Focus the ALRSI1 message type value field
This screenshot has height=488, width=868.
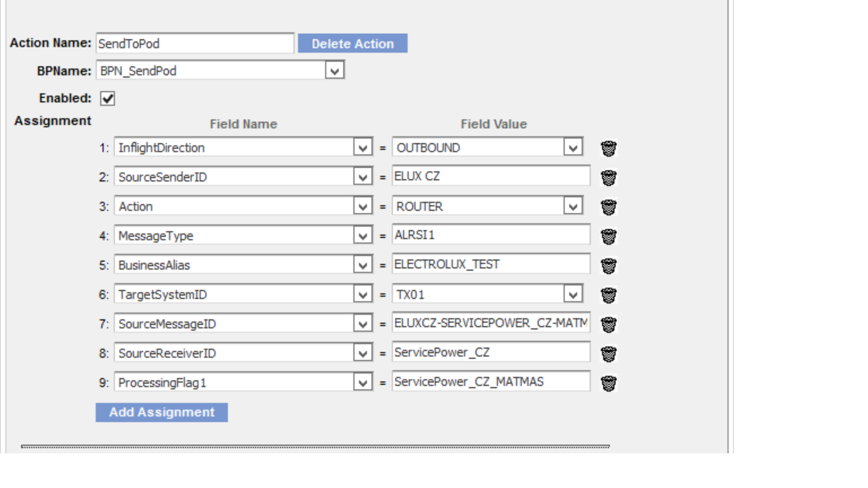pyautogui.click(x=491, y=235)
